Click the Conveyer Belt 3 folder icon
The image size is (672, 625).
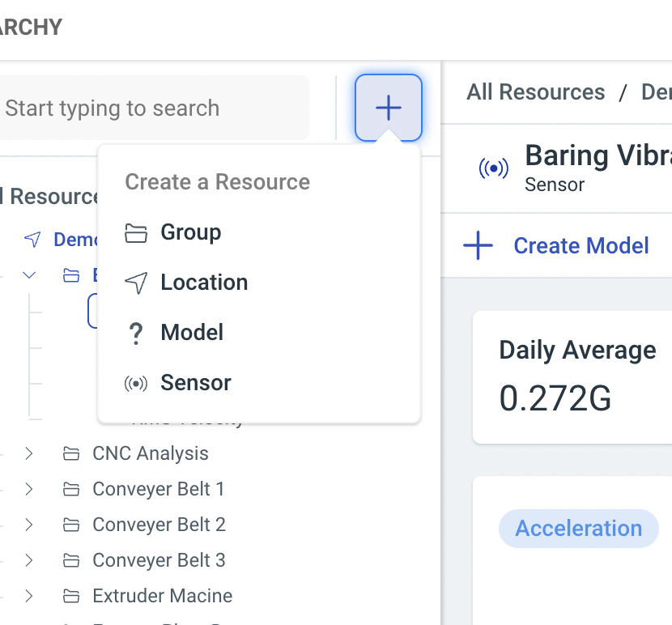pos(71,560)
